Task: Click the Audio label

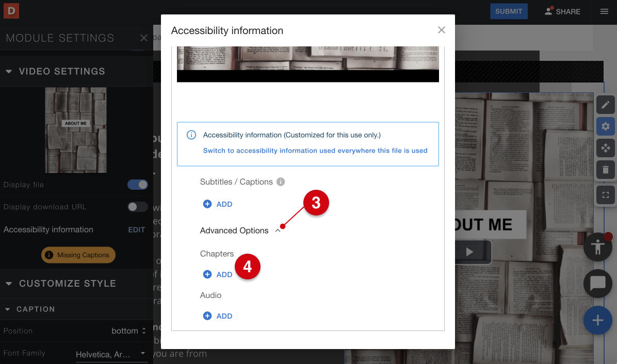Action: [x=210, y=295]
